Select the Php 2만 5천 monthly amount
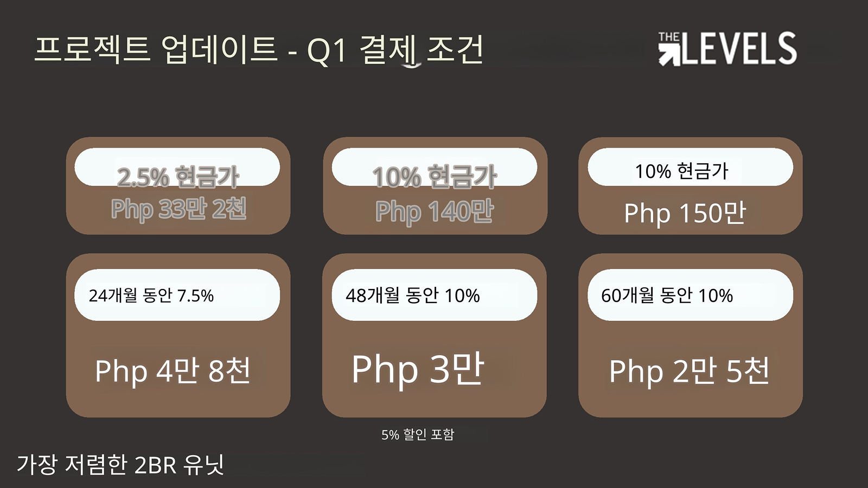This screenshot has height=488, width=868. coord(689,371)
